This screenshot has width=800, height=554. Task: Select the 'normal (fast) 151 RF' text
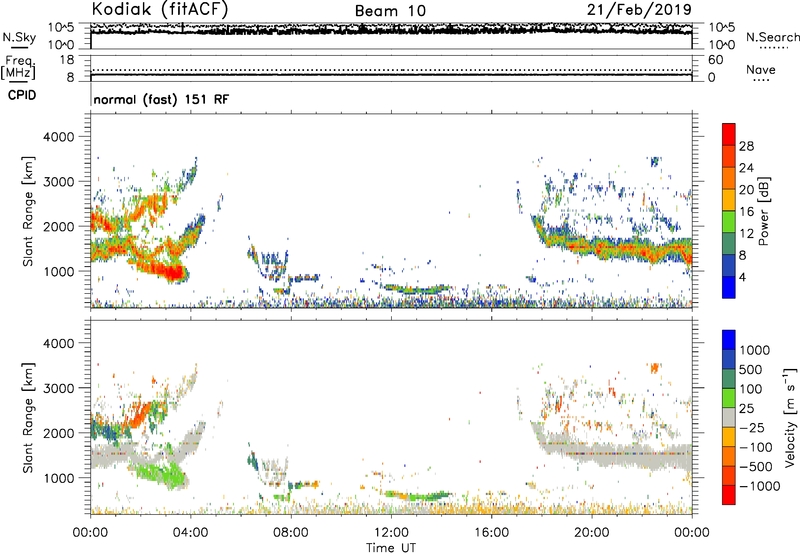coord(161,99)
